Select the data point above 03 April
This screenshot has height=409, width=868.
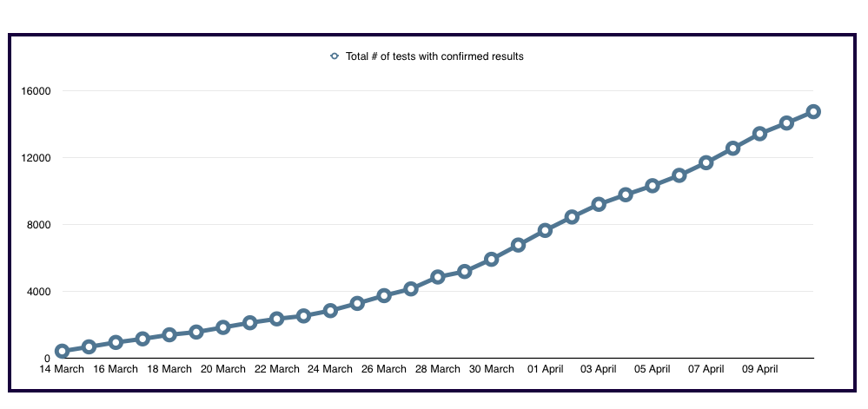pos(599,204)
